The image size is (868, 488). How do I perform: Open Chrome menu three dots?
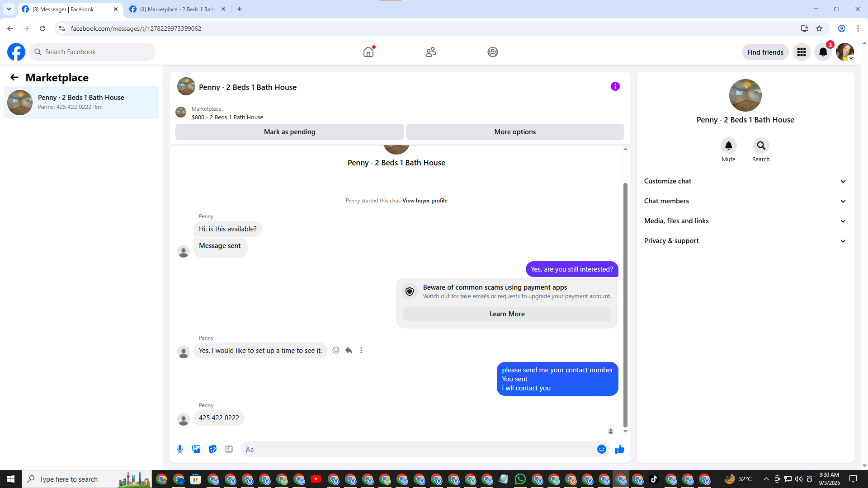coord(858,28)
